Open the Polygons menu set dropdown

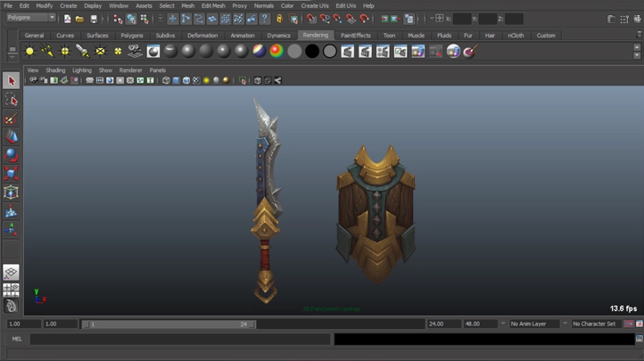(x=31, y=18)
